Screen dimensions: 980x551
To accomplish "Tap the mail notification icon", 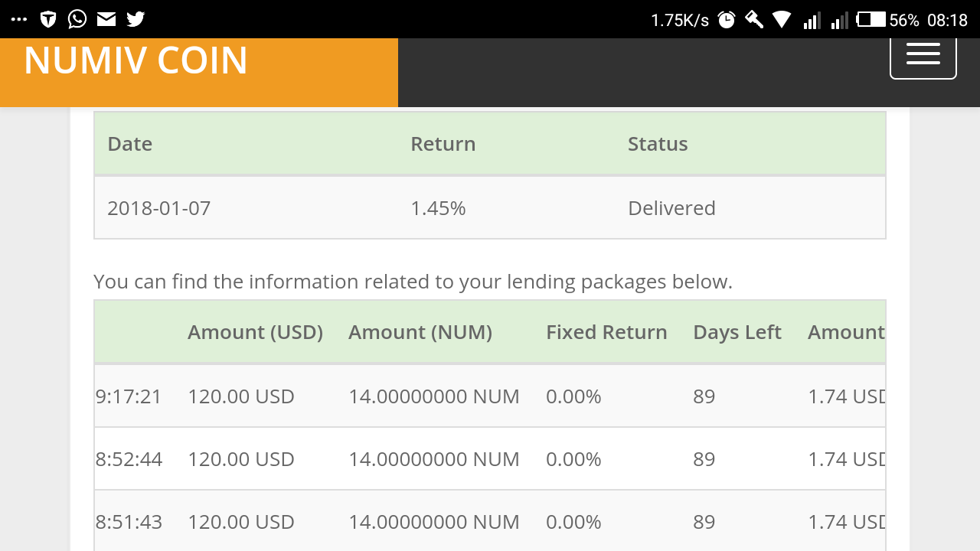I will tap(106, 19).
